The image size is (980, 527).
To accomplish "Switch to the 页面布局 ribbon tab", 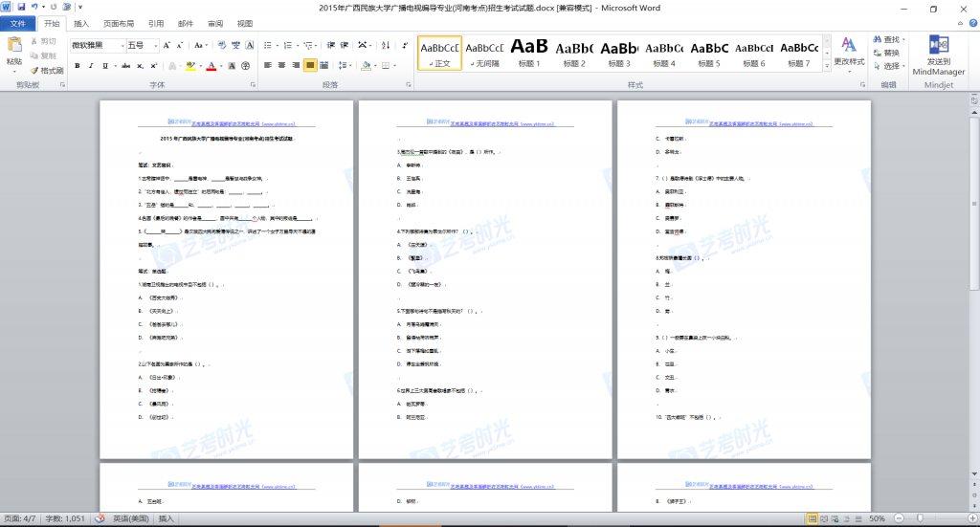I will [119, 23].
